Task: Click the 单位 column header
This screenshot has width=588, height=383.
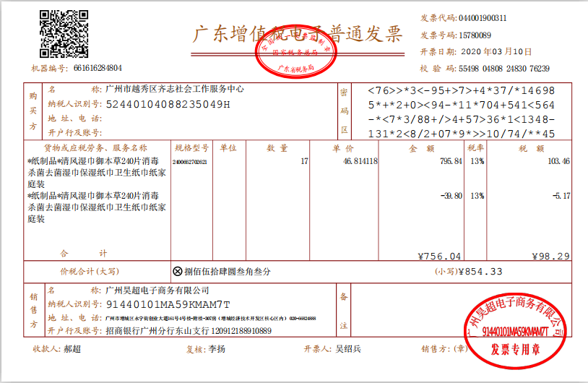Action: coord(228,148)
